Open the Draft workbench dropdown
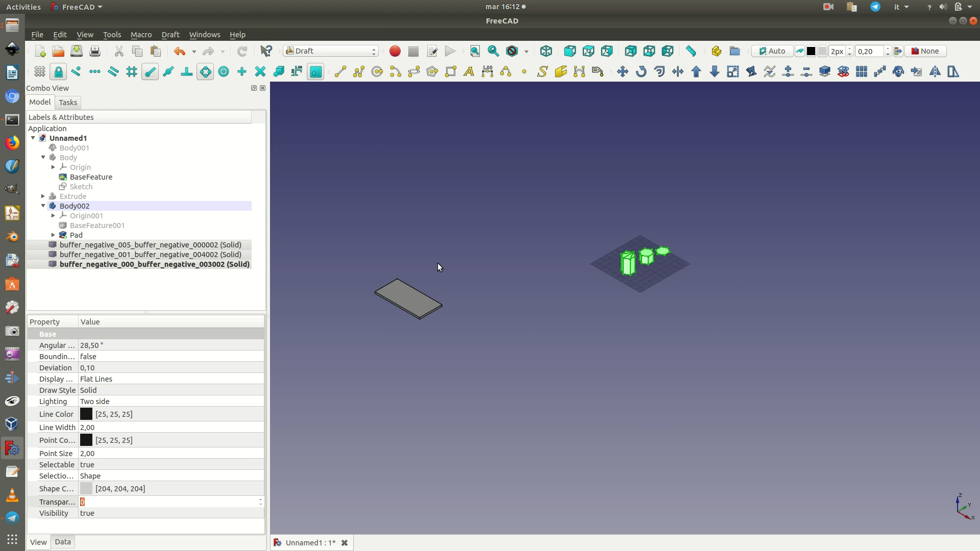 click(x=331, y=51)
